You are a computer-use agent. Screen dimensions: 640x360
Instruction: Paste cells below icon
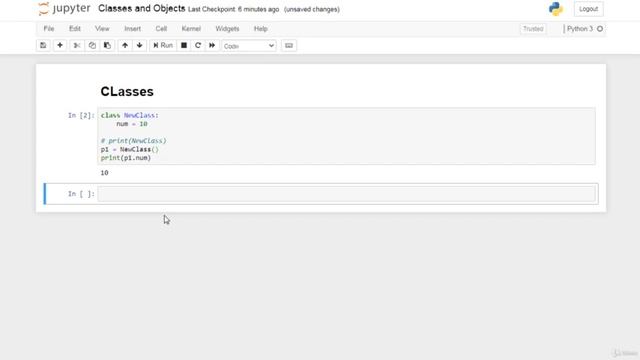(107, 45)
